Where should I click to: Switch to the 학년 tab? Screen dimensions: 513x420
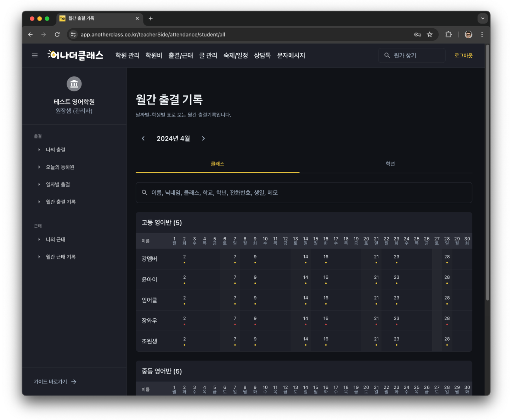390,164
